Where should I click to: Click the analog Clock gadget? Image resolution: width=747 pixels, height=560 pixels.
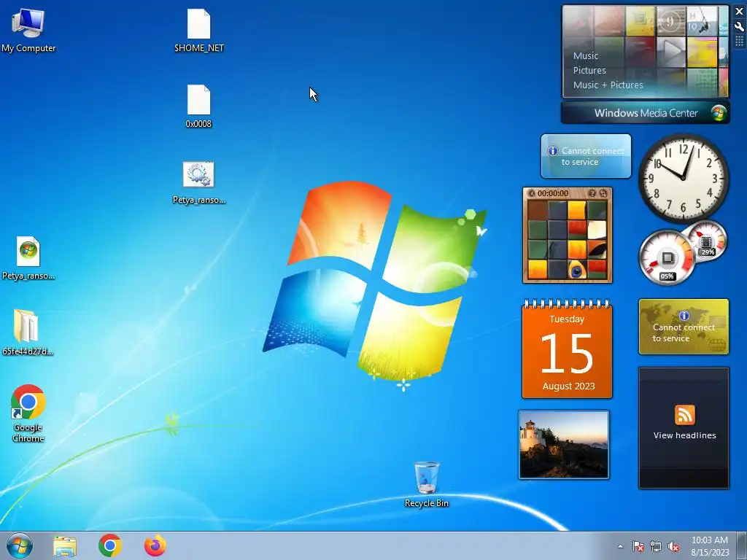coord(683,178)
